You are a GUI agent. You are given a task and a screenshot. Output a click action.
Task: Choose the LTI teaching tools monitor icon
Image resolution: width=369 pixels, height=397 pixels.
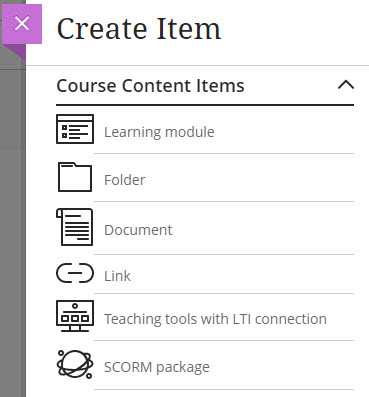[75, 316]
